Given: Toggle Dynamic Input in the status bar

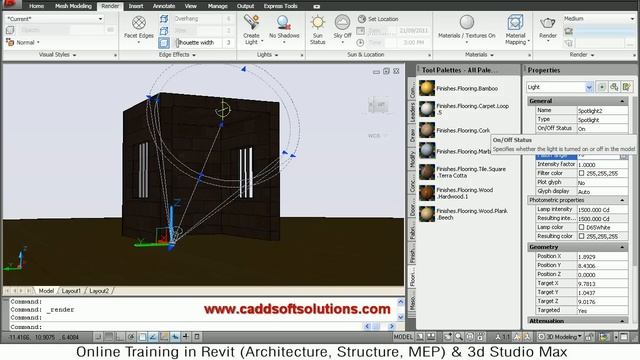Looking at the screenshot, I should point(175,337).
